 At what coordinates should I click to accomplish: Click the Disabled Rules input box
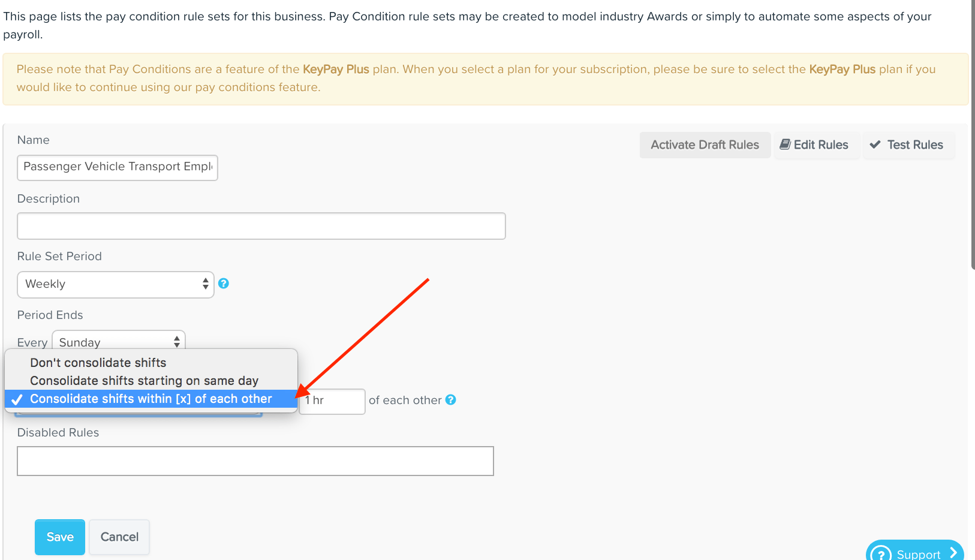255,461
